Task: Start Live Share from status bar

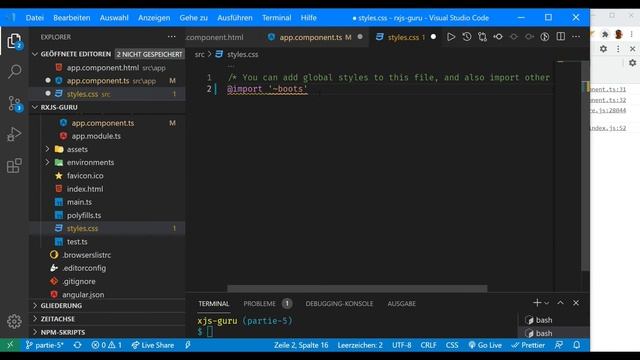Action: point(153,345)
